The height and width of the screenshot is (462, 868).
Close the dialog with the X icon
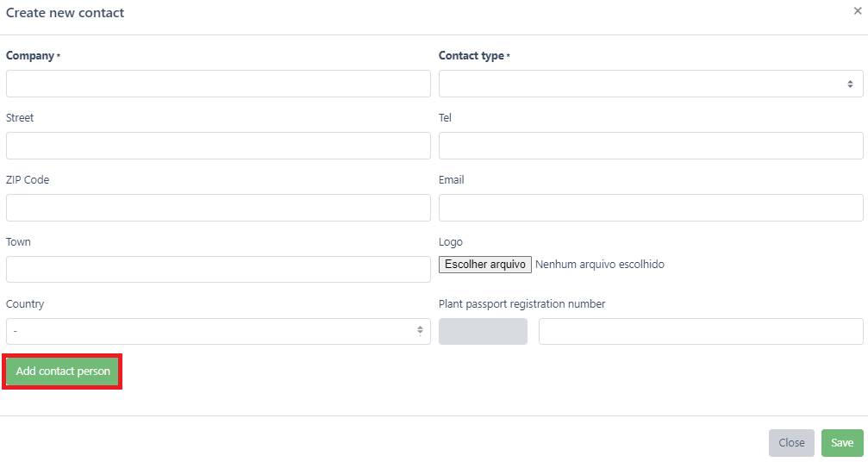pyautogui.click(x=857, y=11)
